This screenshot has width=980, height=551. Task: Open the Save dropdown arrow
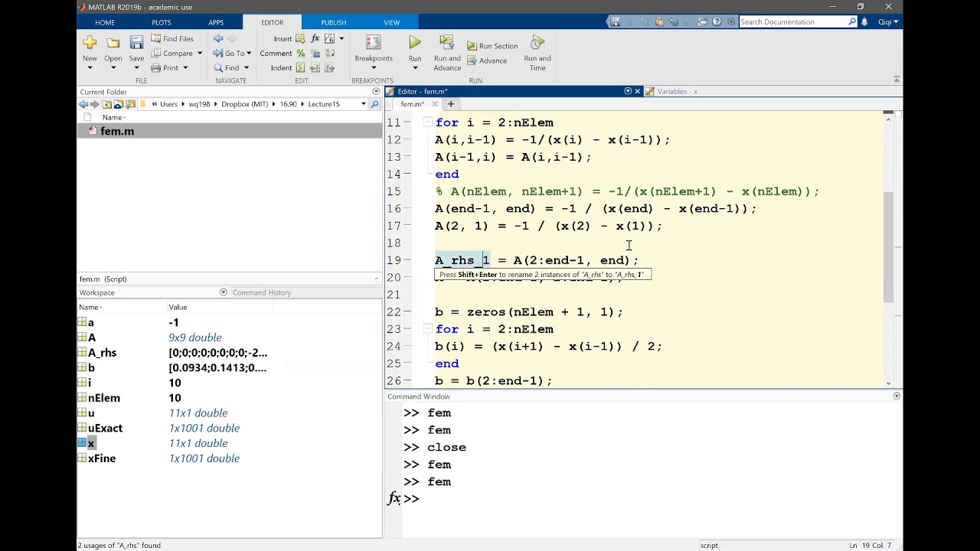pos(136,67)
